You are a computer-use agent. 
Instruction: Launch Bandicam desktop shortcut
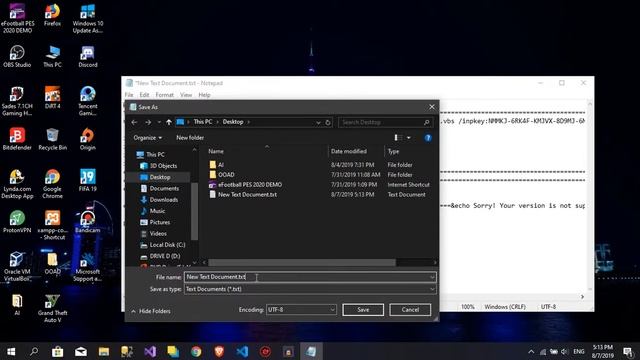click(88, 222)
